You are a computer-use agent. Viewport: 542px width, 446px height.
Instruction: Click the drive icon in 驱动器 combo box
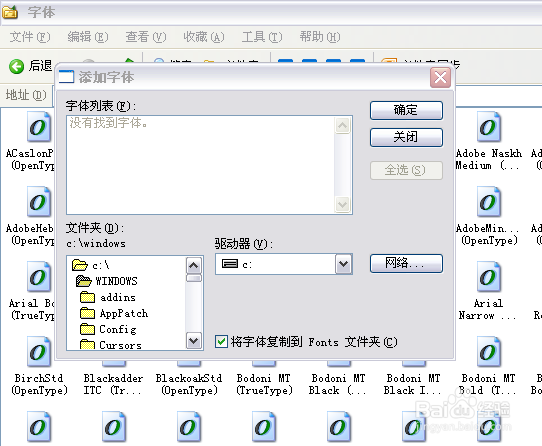coord(230,264)
